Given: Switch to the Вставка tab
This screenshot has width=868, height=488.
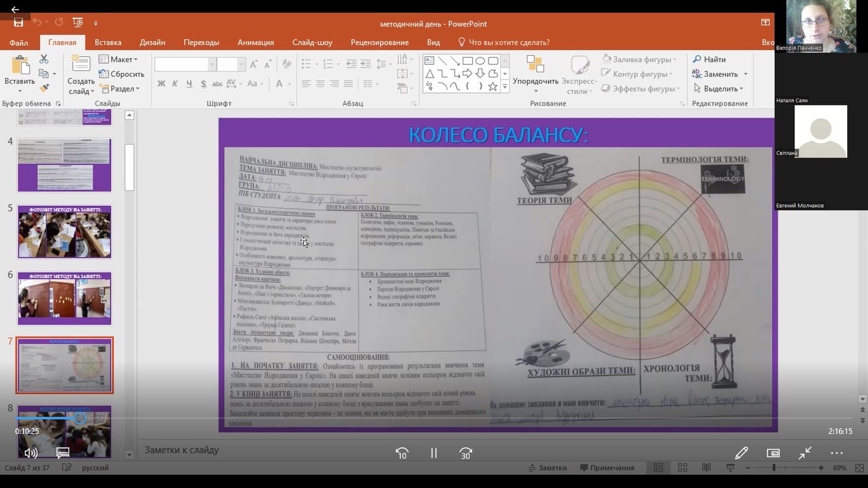Looking at the screenshot, I should point(108,43).
